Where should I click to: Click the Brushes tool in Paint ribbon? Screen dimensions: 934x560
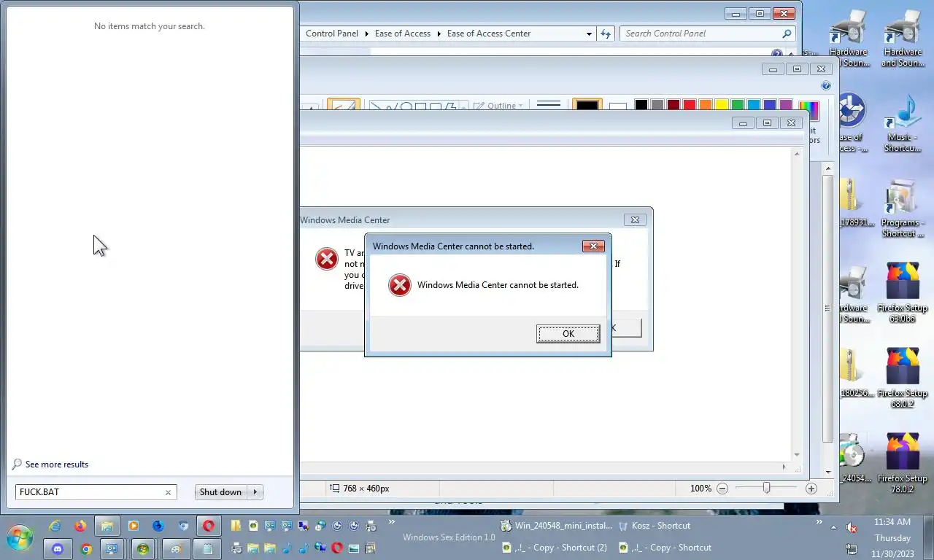coord(342,105)
